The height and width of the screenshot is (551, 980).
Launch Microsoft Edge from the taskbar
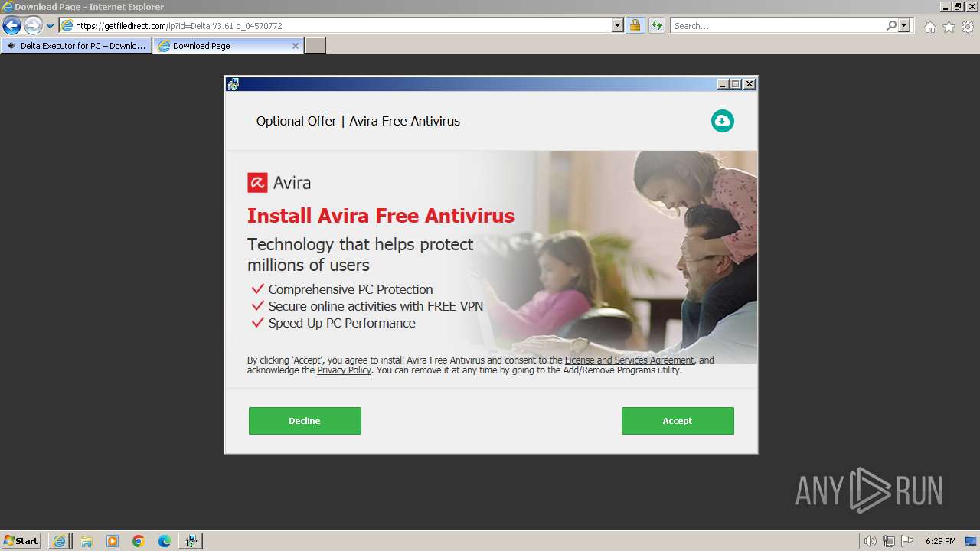(165, 541)
